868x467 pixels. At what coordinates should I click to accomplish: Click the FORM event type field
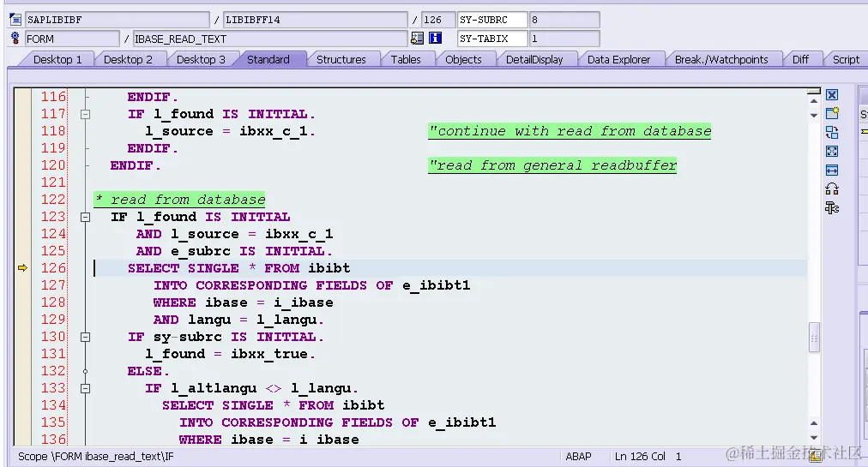pos(72,39)
